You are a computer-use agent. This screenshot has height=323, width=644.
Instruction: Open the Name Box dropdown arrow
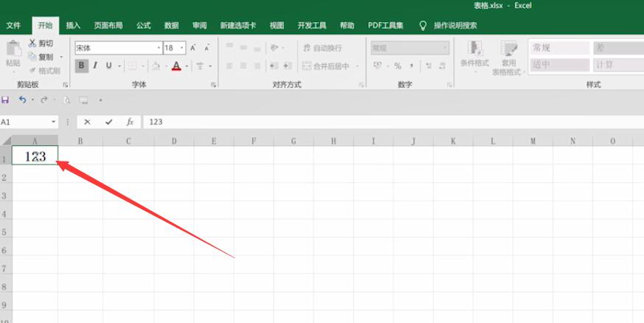coord(53,122)
